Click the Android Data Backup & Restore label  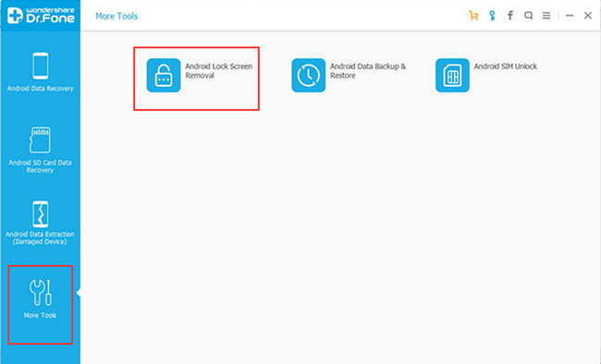click(x=368, y=71)
